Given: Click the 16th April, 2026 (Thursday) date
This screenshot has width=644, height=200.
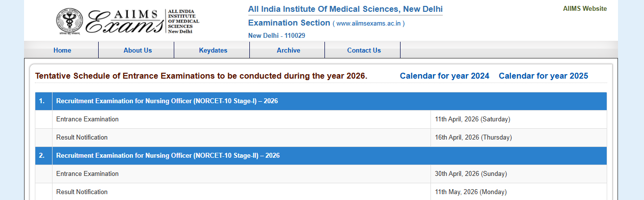Looking at the screenshot, I should click(473, 138).
